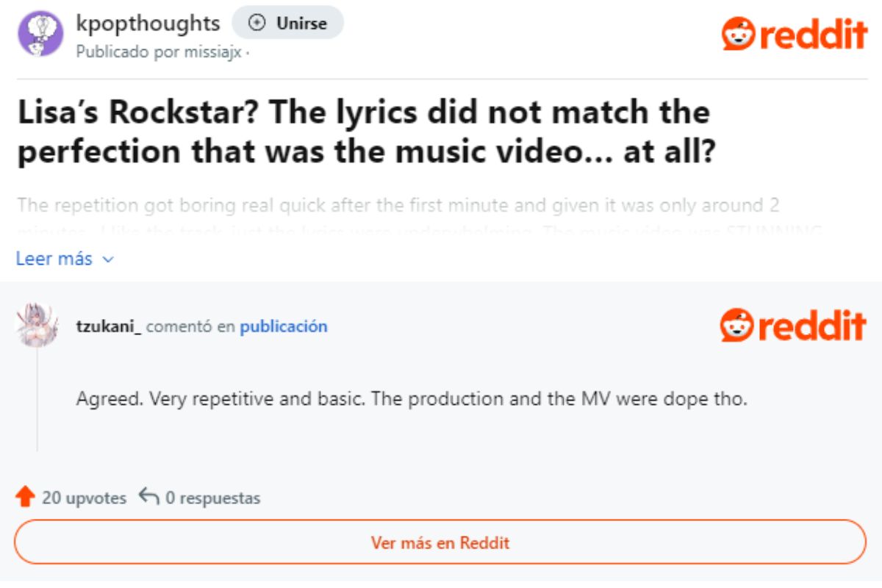This screenshot has height=588, width=882.
Task: Open the tzukani_ username link
Action: [109, 326]
